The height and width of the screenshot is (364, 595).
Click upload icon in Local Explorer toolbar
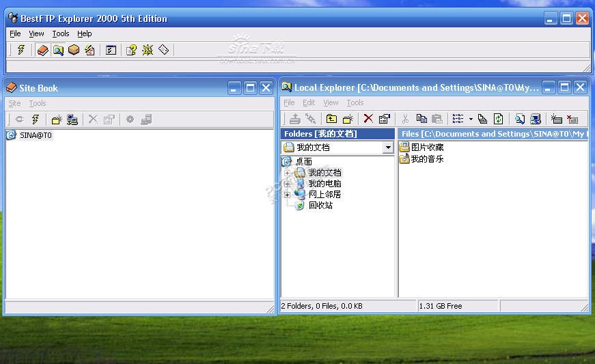tap(295, 119)
